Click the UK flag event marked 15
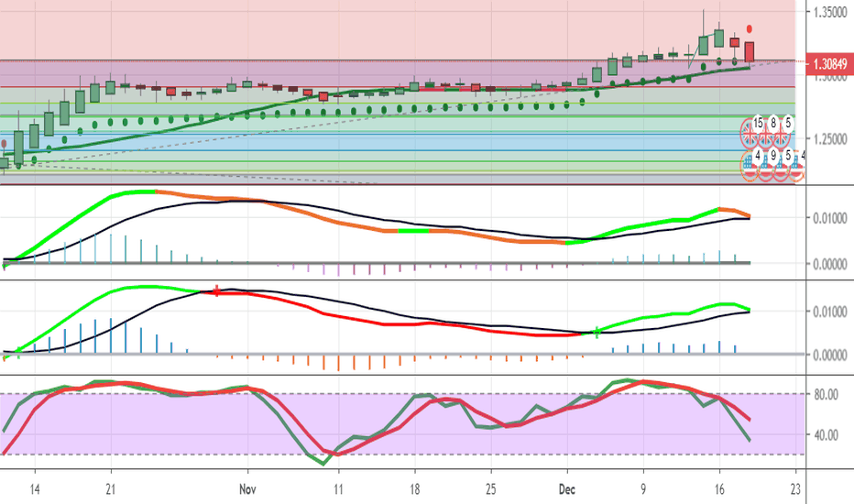The height and width of the screenshot is (504, 854). 750,136
